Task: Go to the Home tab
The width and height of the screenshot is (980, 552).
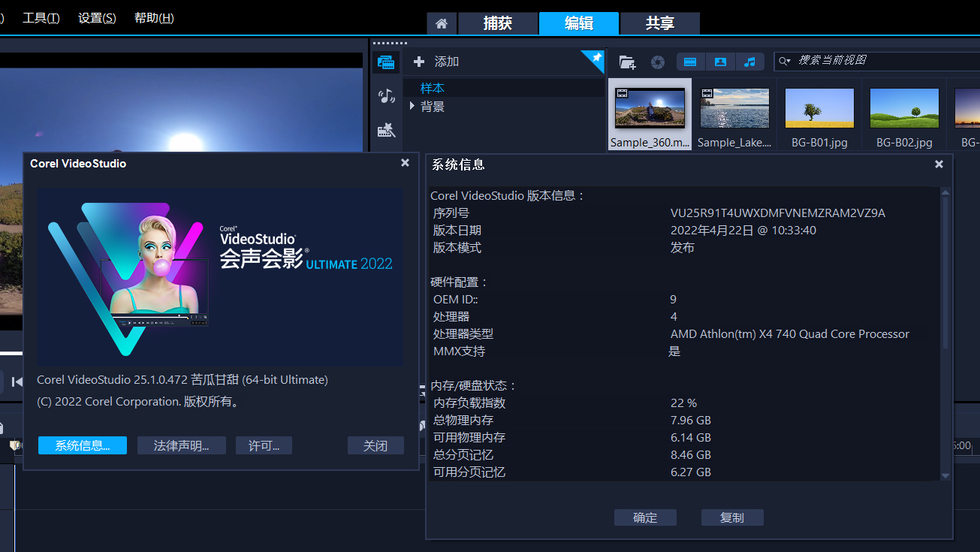Action: pos(442,23)
